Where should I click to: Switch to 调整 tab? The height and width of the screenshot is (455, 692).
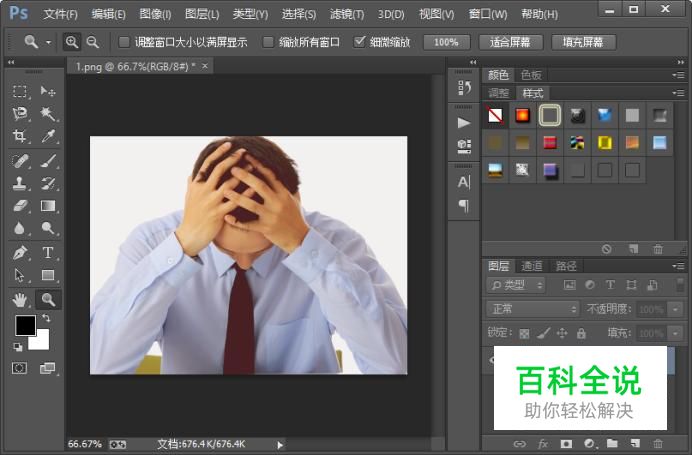pos(499,93)
